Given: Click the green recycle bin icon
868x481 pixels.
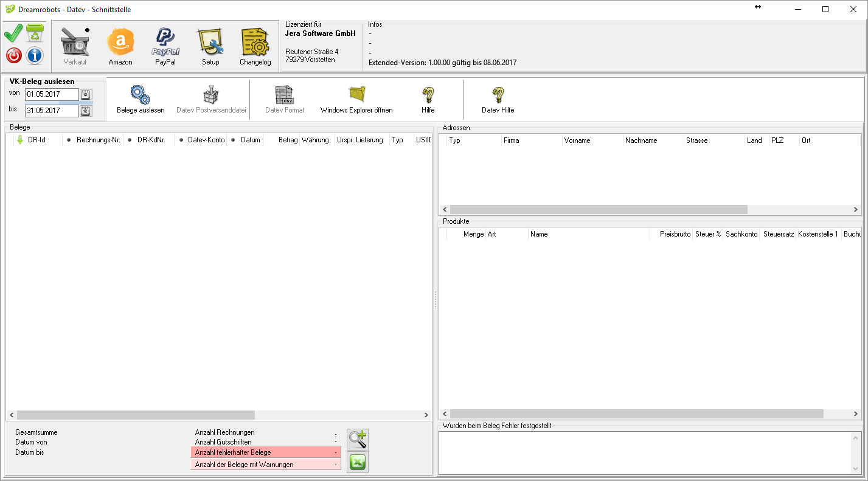Looking at the screenshot, I should 35,33.
